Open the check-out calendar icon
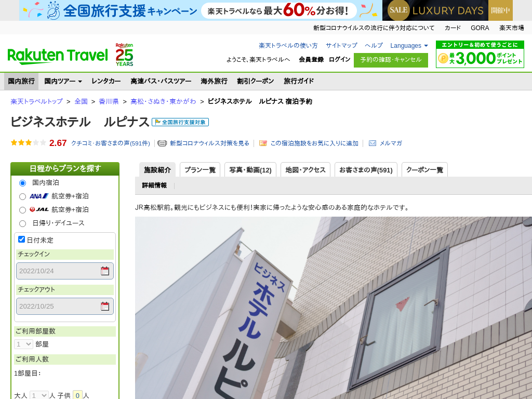532x399 pixels. click(105, 306)
